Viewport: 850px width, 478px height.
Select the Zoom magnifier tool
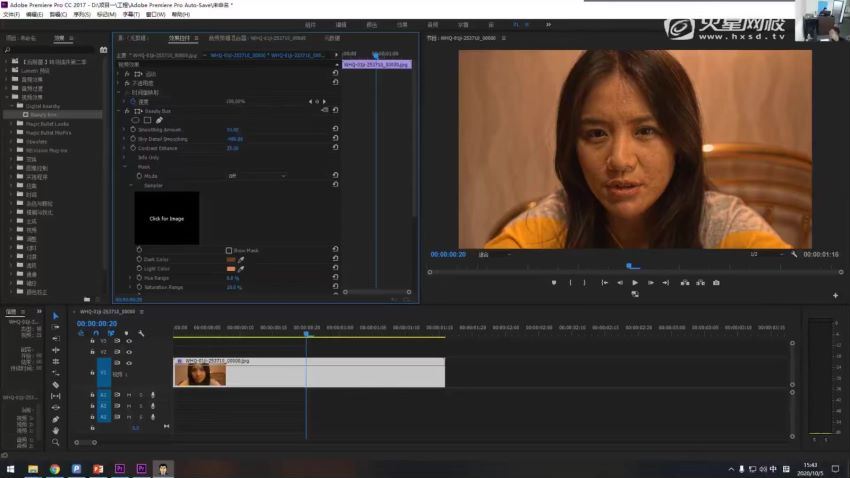(x=55, y=442)
